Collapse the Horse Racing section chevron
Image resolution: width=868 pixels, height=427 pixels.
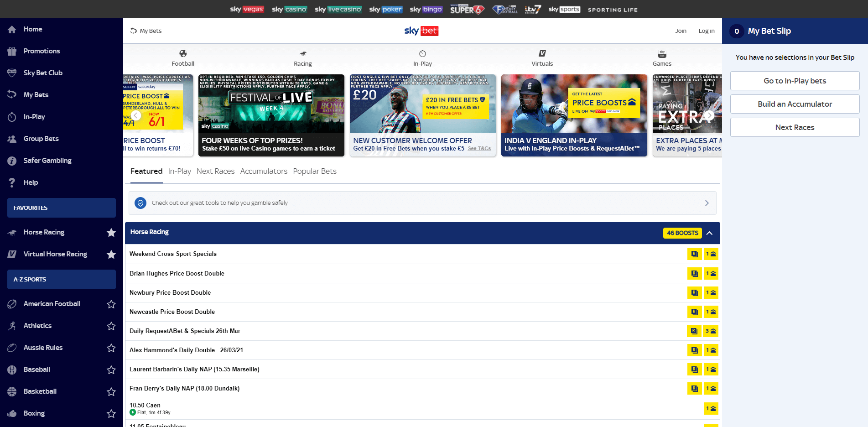[710, 233]
